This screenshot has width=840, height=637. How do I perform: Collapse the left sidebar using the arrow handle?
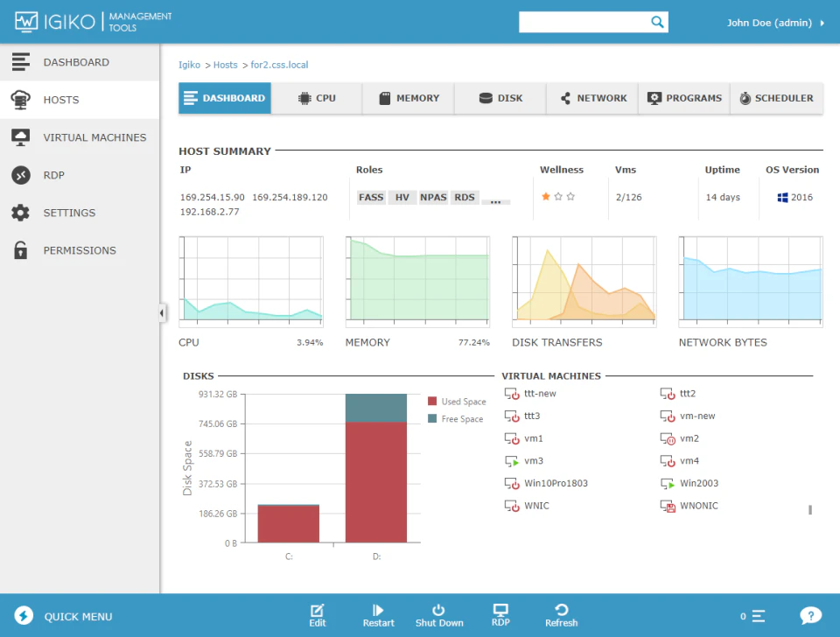[x=161, y=312]
